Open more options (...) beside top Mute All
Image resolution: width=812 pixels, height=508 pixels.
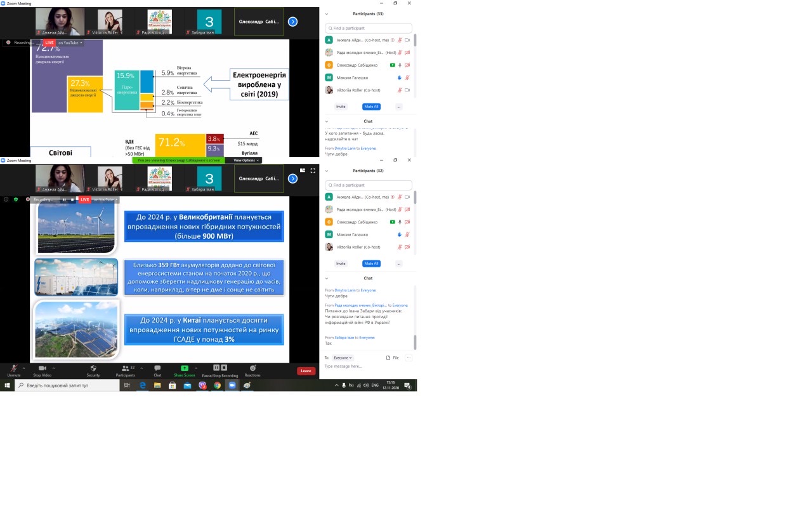(x=398, y=107)
